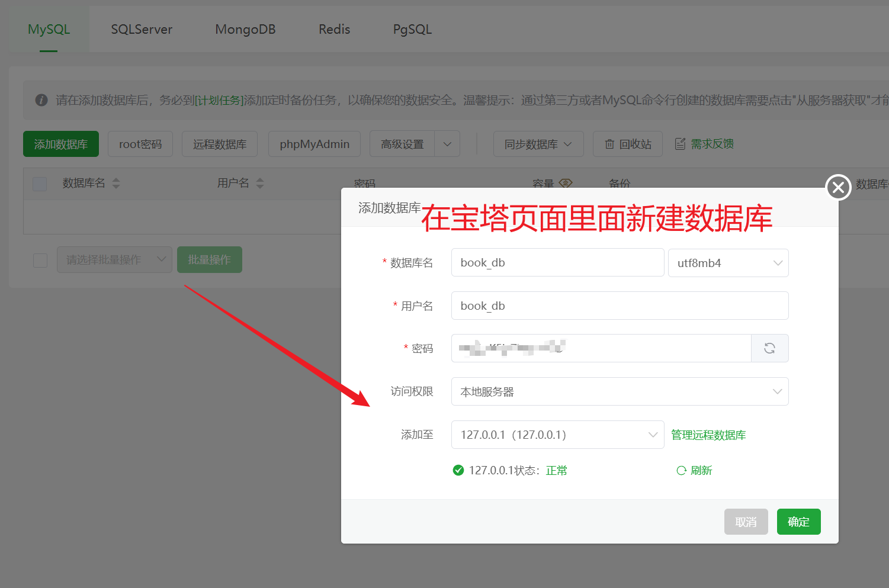This screenshot has height=588, width=889.
Task: Open the utf8mb4 charset dropdown
Action: pyautogui.click(x=728, y=263)
